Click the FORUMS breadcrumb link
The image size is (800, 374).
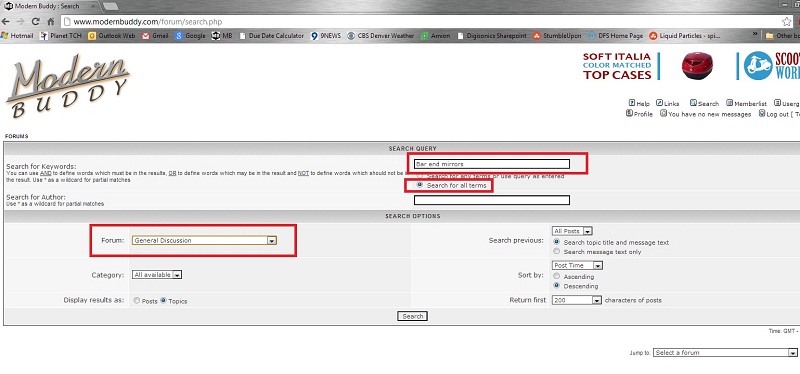pyautogui.click(x=16, y=136)
